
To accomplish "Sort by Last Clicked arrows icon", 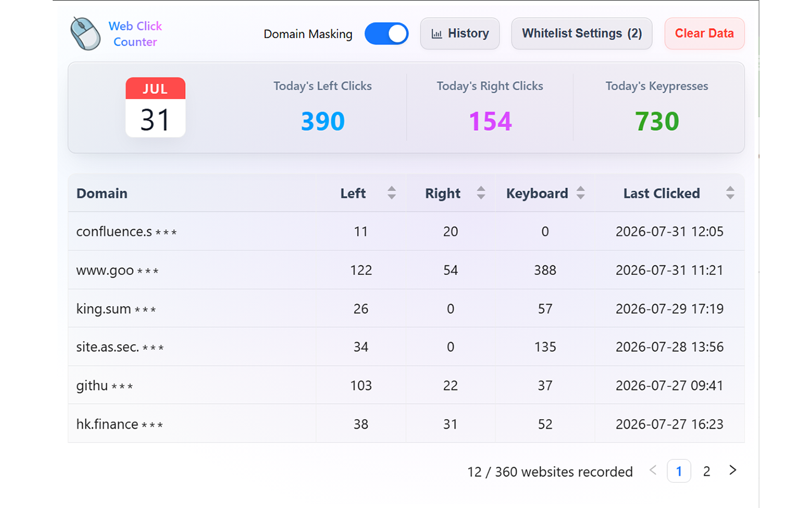I will (730, 193).
